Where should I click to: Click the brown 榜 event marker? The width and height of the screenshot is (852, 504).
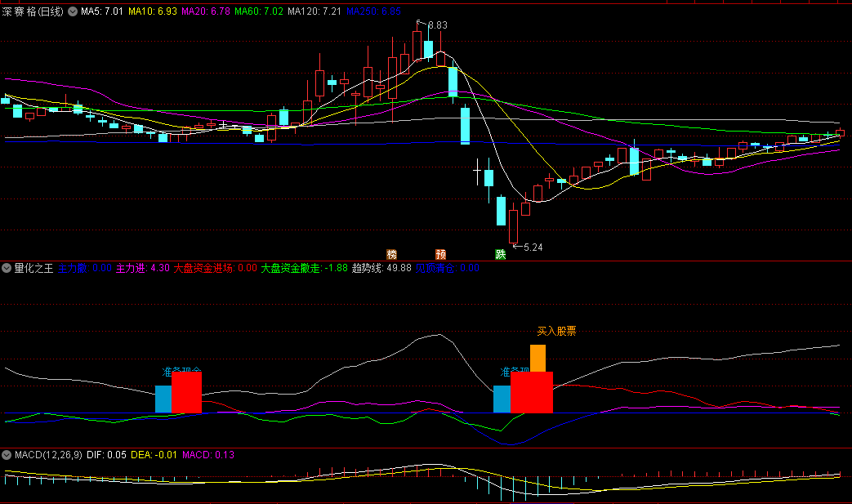click(392, 254)
